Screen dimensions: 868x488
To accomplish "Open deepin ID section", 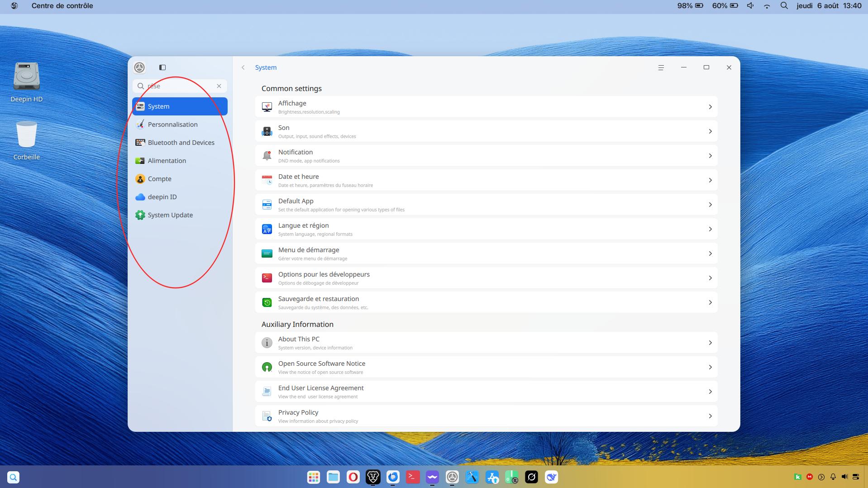I will (180, 197).
